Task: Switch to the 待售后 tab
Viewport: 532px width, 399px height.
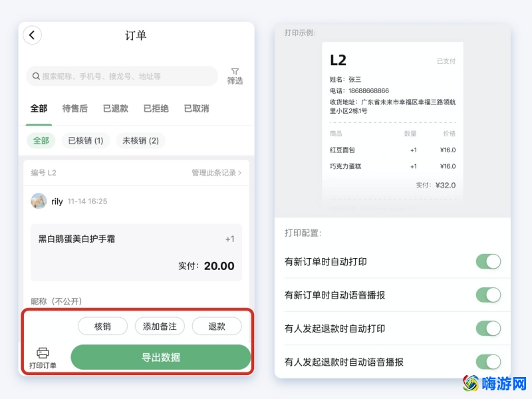Action: click(75, 108)
